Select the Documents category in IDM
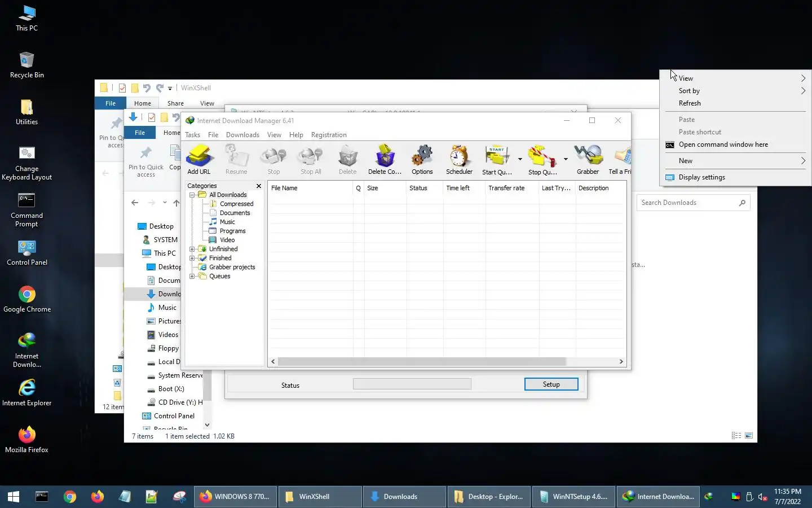 tap(235, 213)
